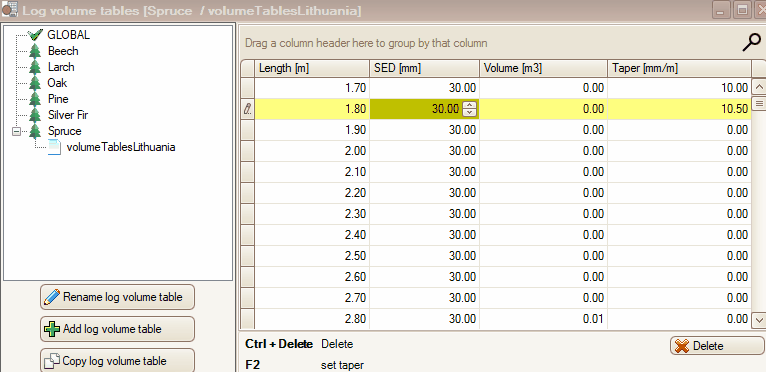Click the Silver Fir tree icon
This screenshot has height=372, width=766.
pyautogui.click(x=35, y=115)
